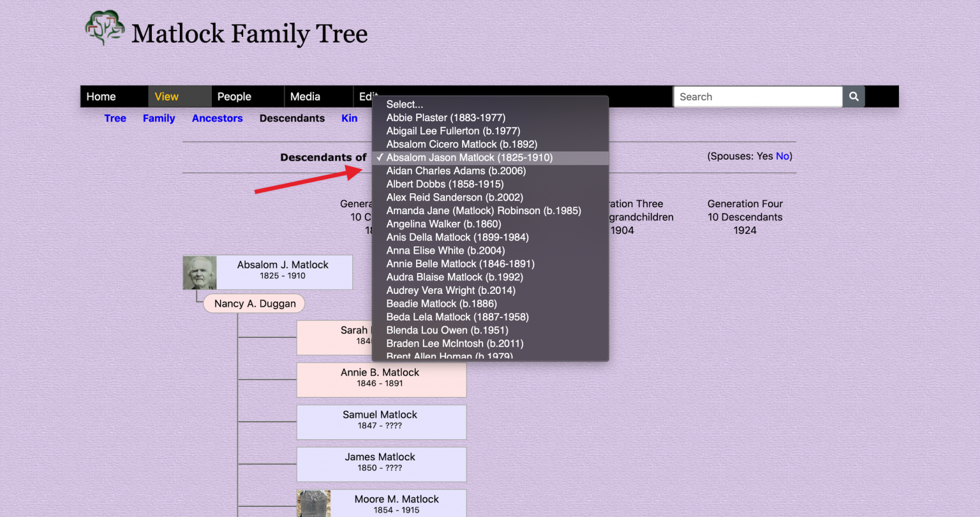Open the Edit menu
Image resolution: width=980 pixels, height=517 pixels.
368,96
